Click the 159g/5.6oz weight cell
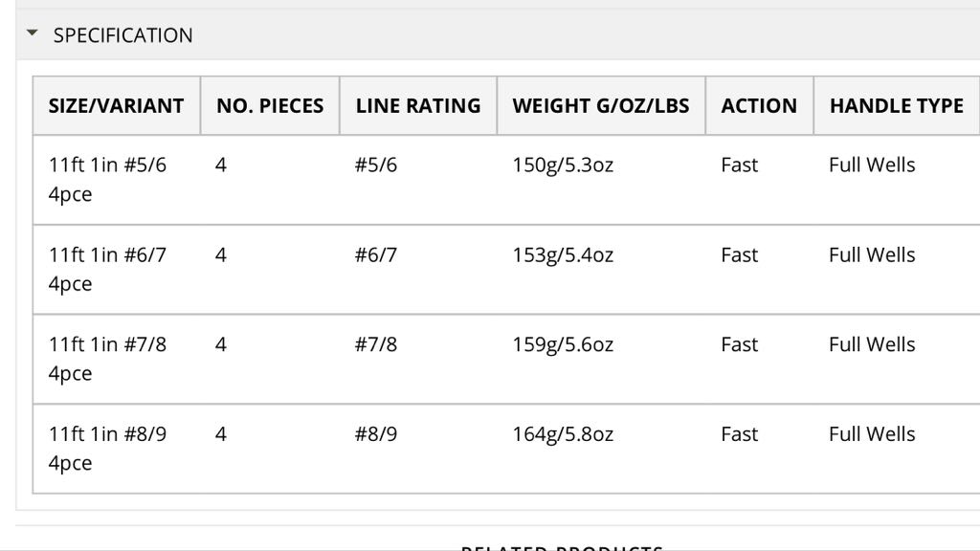Screen dimensions: 980x551 pos(563,344)
